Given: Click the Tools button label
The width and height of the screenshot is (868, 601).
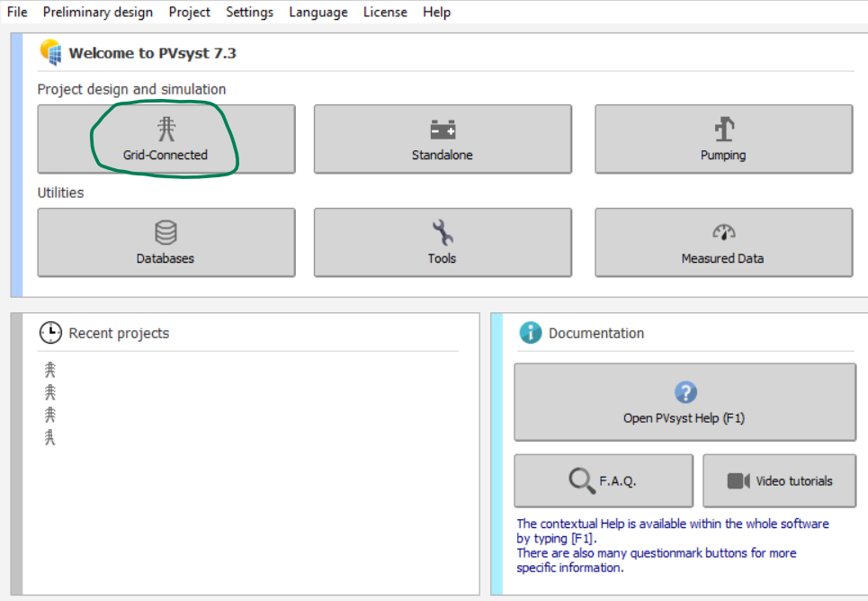Looking at the screenshot, I should pos(442,259).
